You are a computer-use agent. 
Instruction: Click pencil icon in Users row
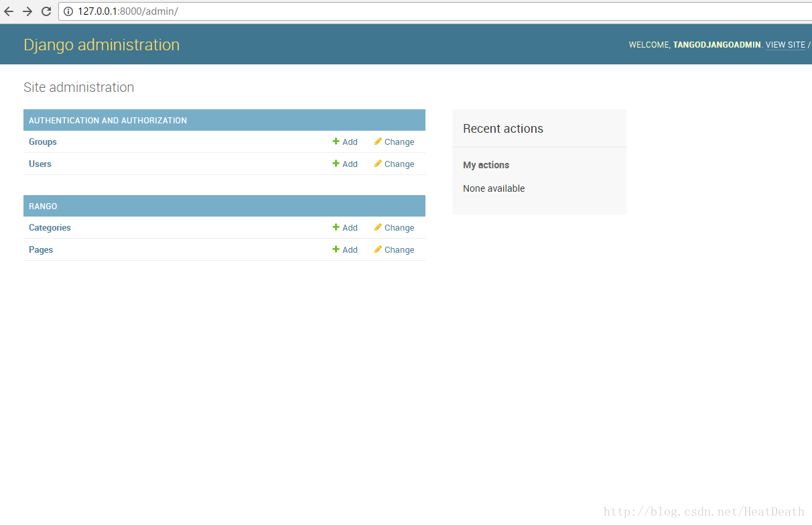click(378, 164)
